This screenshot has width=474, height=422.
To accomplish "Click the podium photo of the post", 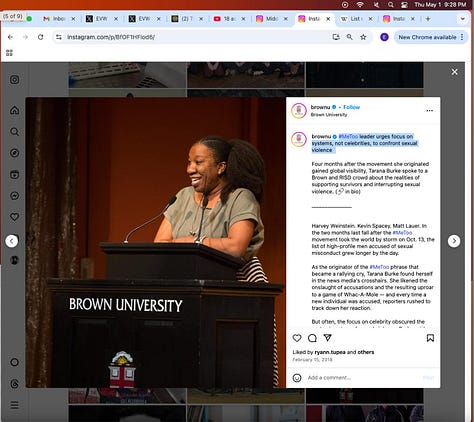I will 156,242.
